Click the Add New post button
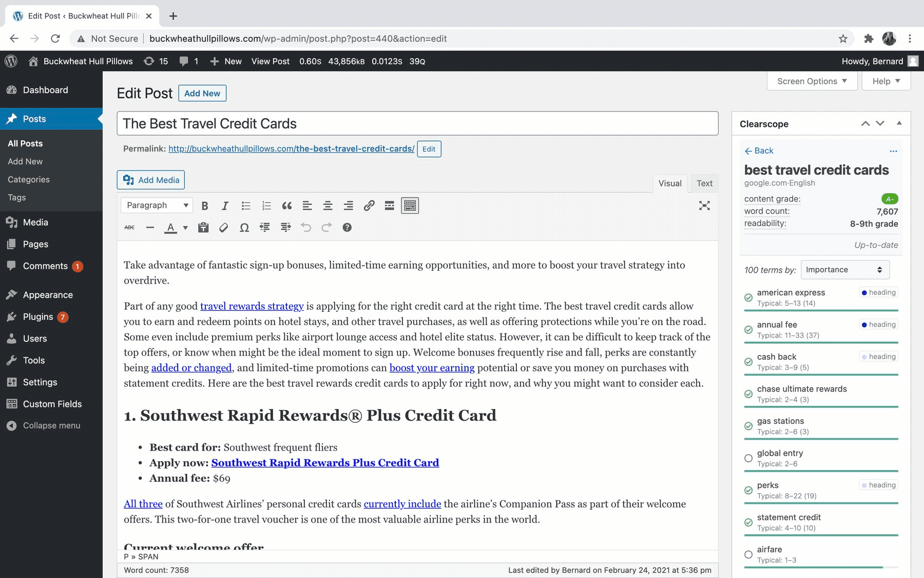Image resolution: width=924 pixels, height=578 pixels. point(202,93)
